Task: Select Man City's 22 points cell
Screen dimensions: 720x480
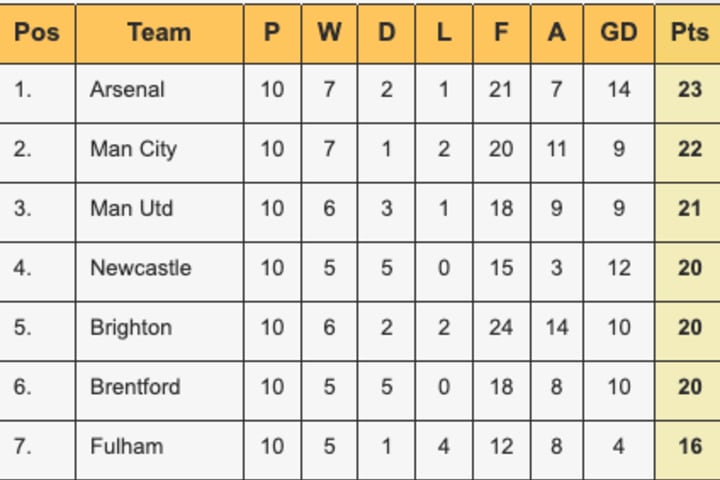Action: click(689, 149)
